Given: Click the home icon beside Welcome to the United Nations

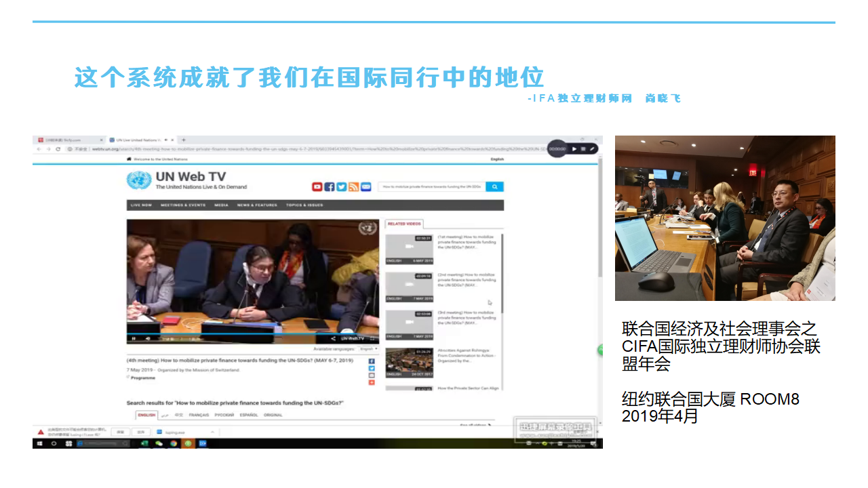Looking at the screenshot, I should coord(129,159).
